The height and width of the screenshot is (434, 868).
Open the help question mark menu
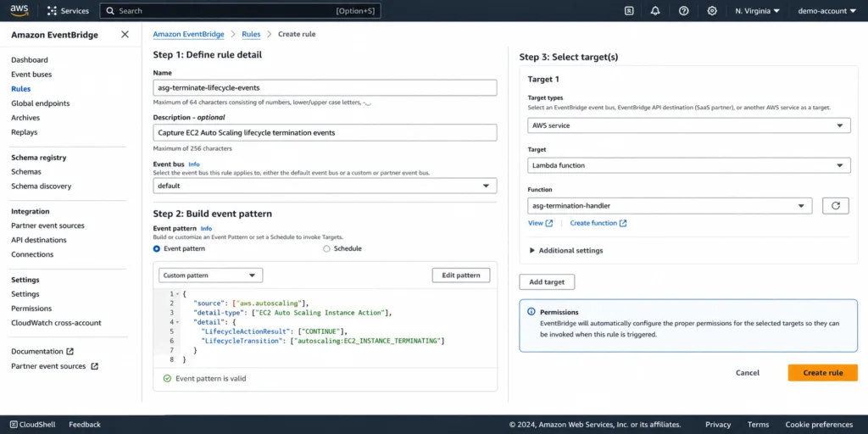tap(684, 10)
